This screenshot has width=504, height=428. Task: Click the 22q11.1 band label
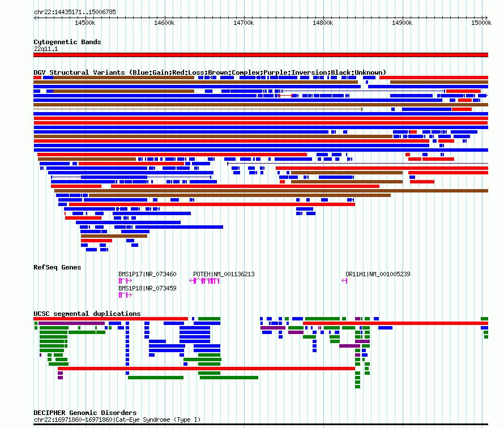point(46,49)
